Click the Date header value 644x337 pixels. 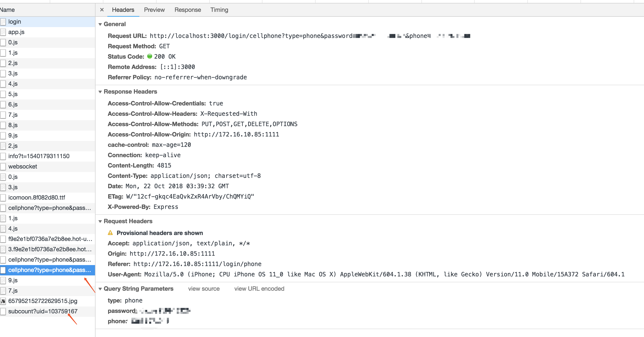[x=177, y=186]
